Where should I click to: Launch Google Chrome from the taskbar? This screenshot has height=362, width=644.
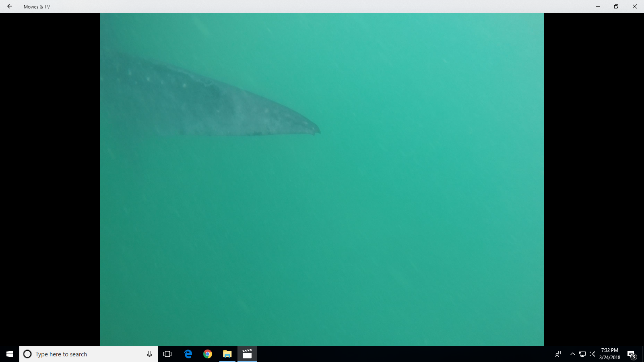pyautogui.click(x=208, y=354)
